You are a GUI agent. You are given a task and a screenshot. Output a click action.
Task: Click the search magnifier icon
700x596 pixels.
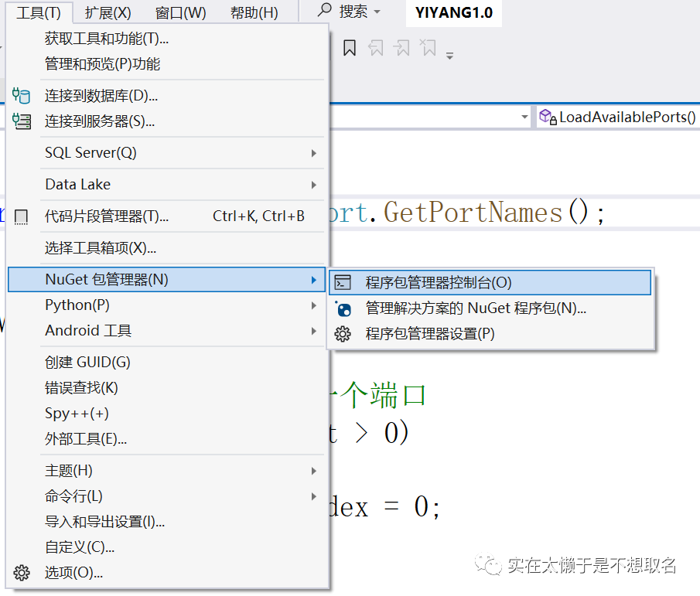tap(325, 11)
